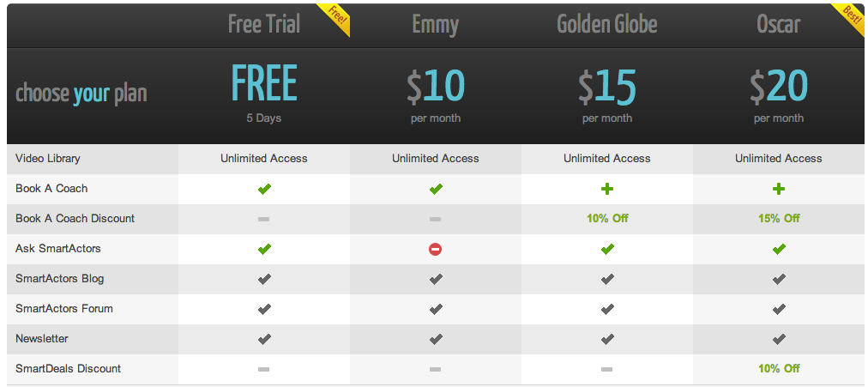
Task: Click the red minus icon under Emmy
Action: click(436, 249)
